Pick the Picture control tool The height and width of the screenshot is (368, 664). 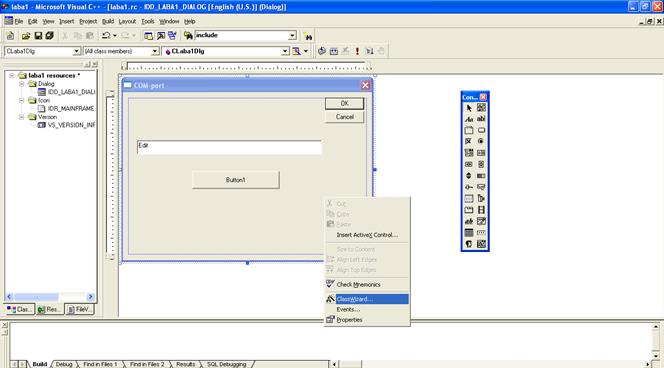click(x=481, y=108)
